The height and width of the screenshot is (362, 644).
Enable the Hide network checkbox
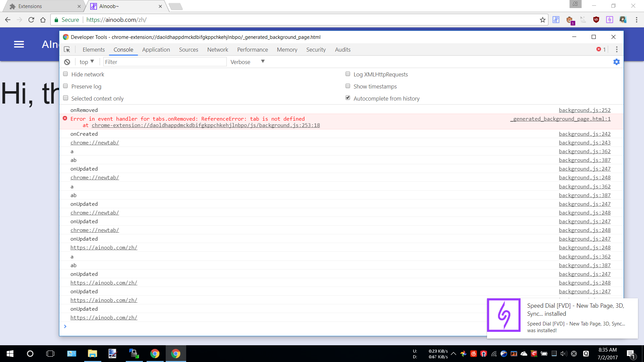tap(65, 74)
